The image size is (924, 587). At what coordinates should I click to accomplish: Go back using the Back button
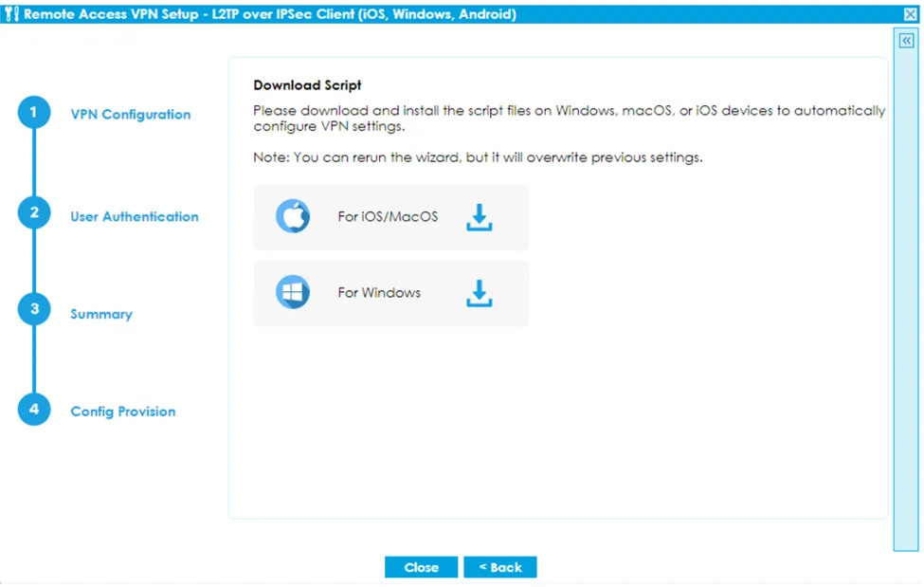click(500, 566)
